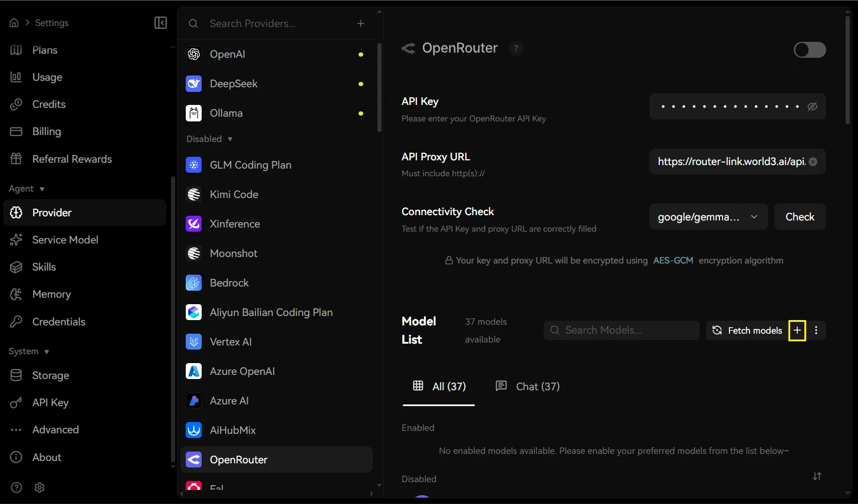Screen dimensions: 858x504
Task: Select the Bedrock provider
Action: click(x=277, y=283)
